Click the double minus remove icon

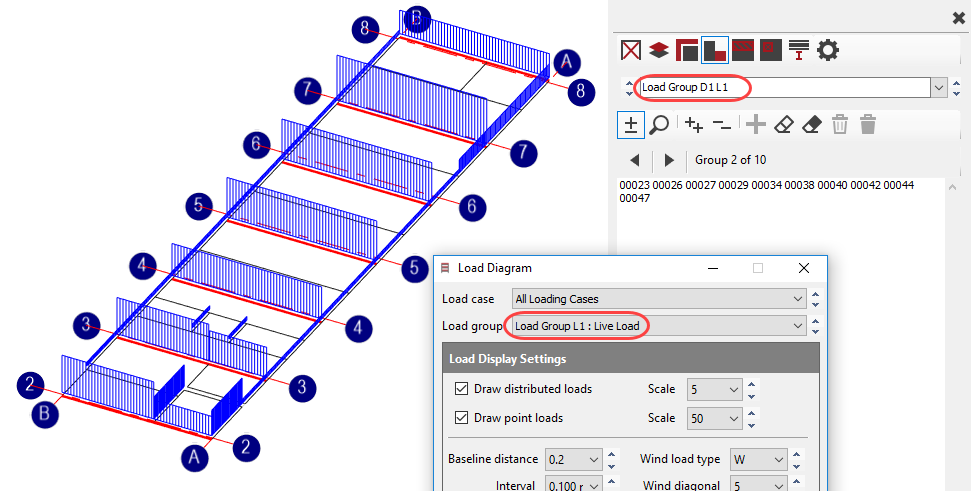pos(721,124)
